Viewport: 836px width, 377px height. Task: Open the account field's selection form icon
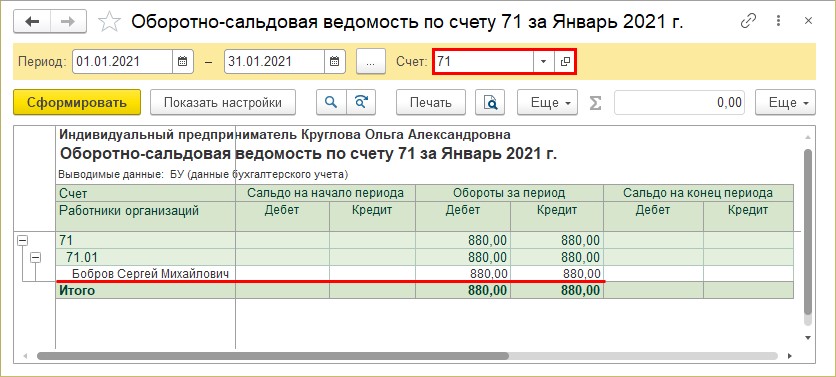(x=565, y=61)
